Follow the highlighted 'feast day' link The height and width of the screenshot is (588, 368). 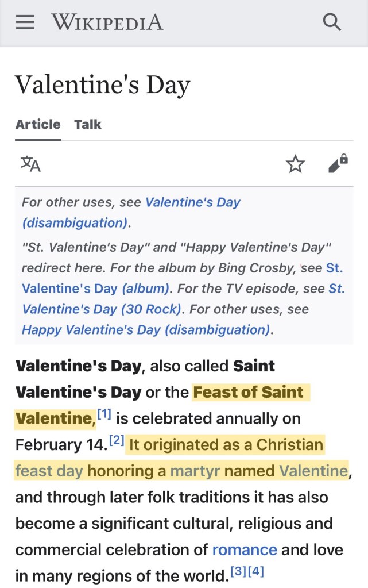tap(49, 471)
